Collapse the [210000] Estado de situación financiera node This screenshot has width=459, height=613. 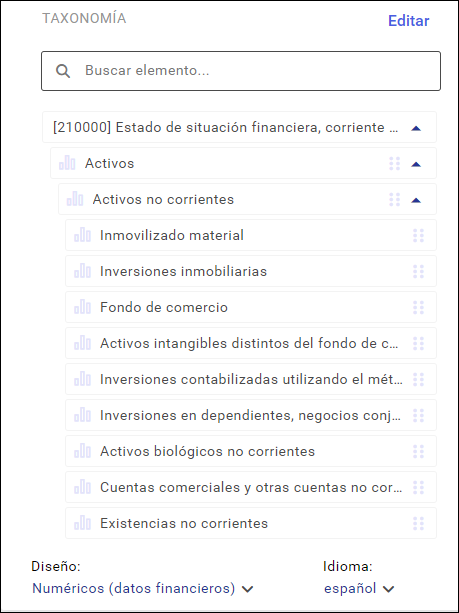416,128
